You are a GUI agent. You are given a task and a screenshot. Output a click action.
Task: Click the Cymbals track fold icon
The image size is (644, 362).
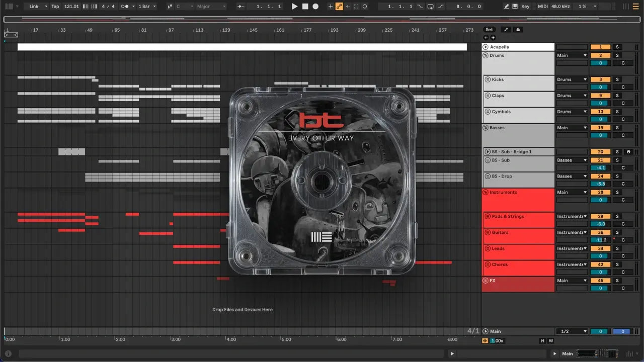tap(488, 112)
